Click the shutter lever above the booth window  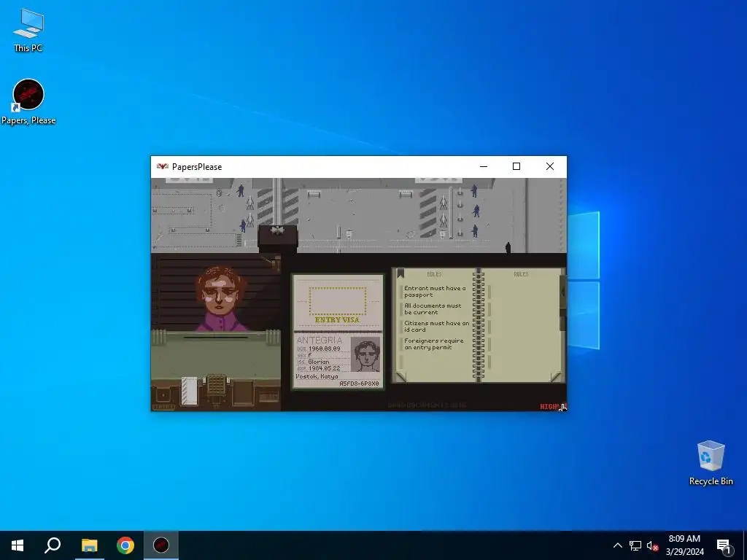[x=273, y=262]
